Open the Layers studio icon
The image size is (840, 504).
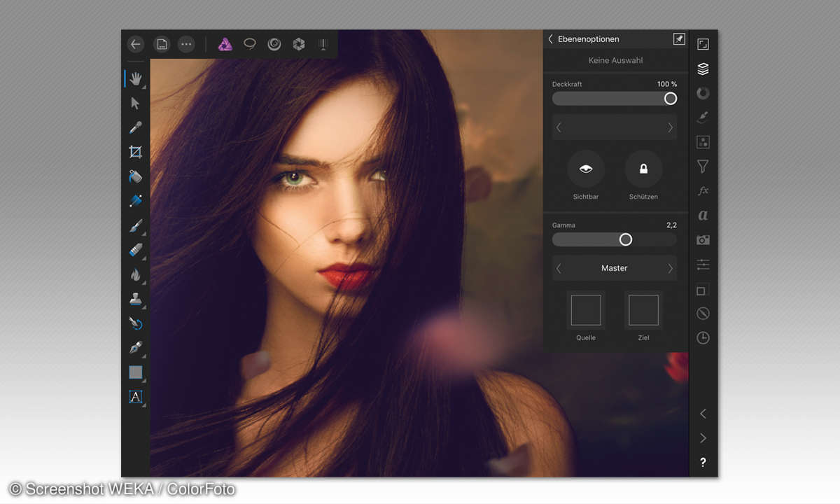click(x=703, y=69)
